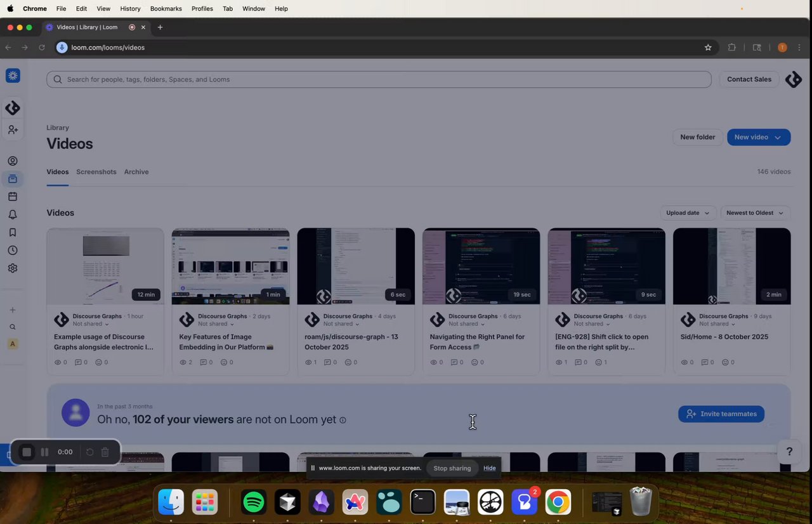This screenshot has width=812, height=524.
Task: Open 'Sid/Home - 8 October 2025' title
Action: coord(724,337)
